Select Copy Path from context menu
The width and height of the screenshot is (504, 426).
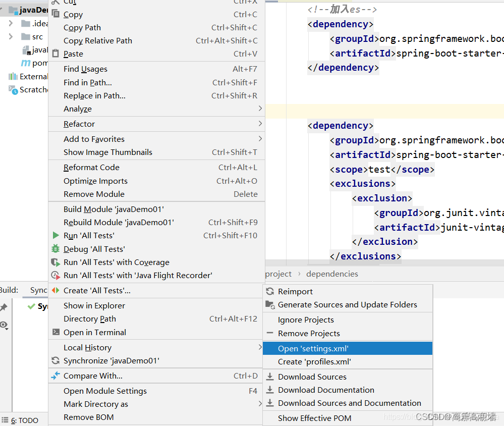click(x=156, y=28)
